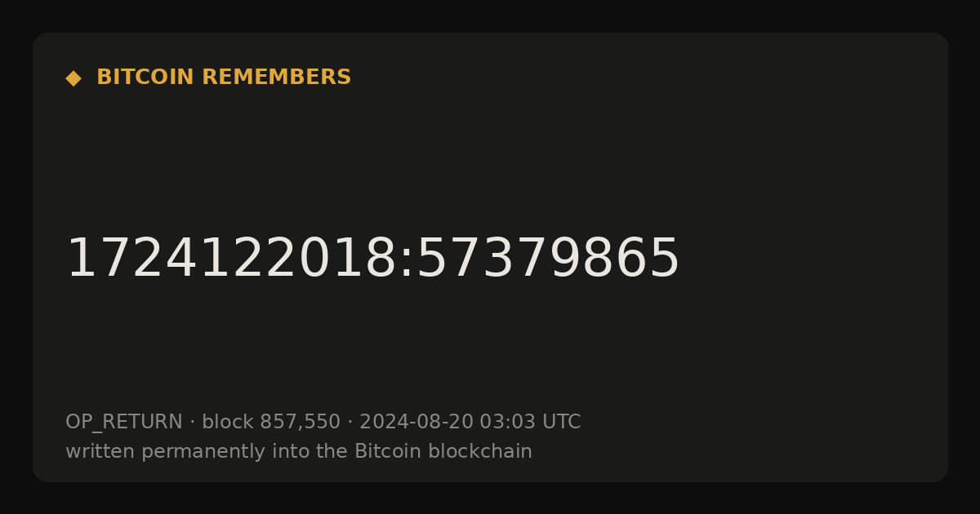Click the OP_RETURN label

pyautogui.click(x=124, y=423)
